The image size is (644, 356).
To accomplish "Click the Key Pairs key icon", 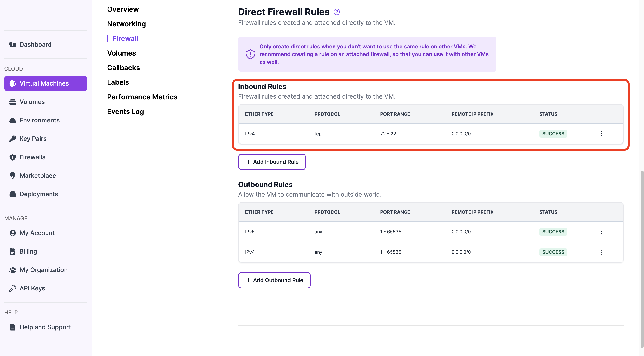I will (x=12, y=139).
